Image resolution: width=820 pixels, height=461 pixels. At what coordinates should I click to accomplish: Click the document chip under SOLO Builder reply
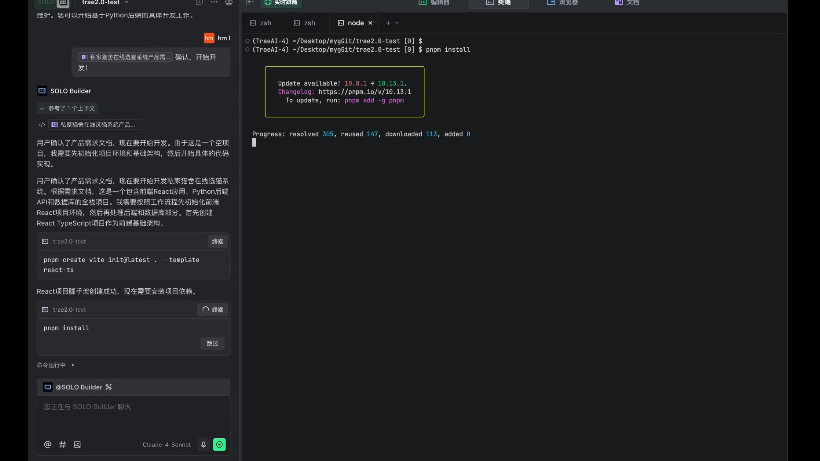[95, 124]
